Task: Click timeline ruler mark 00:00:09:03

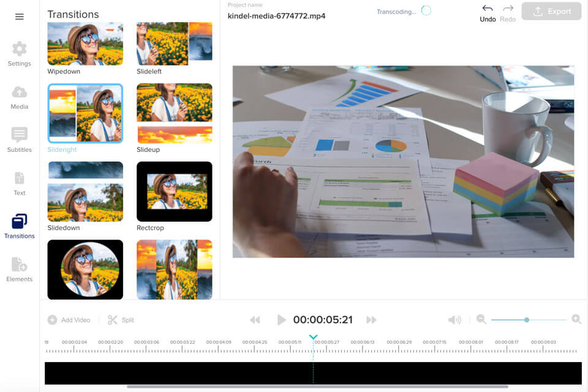Action: (x=543, y=342)
